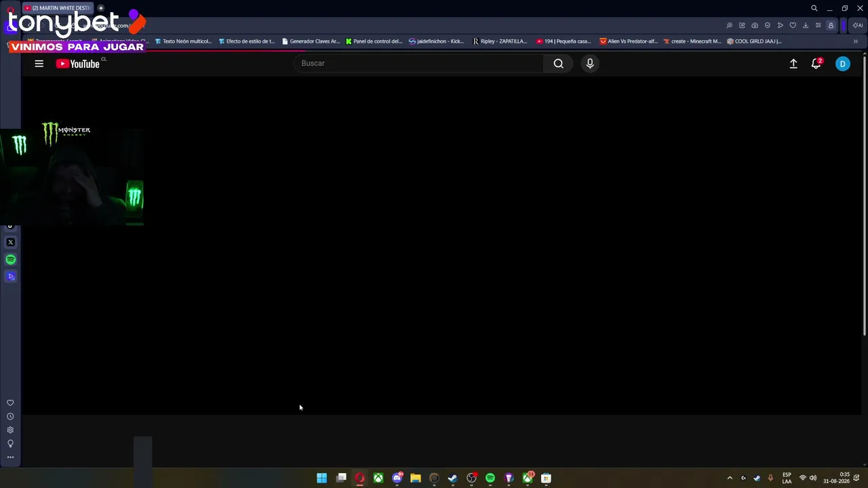The image size is (868, 488).
Task: Open Spotify in the Opera sidebar
Action: 10,260
